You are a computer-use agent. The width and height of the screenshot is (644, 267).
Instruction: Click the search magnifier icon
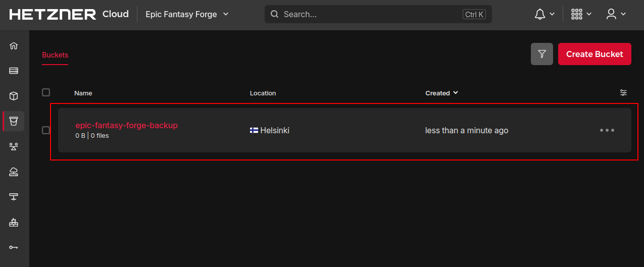275,14
